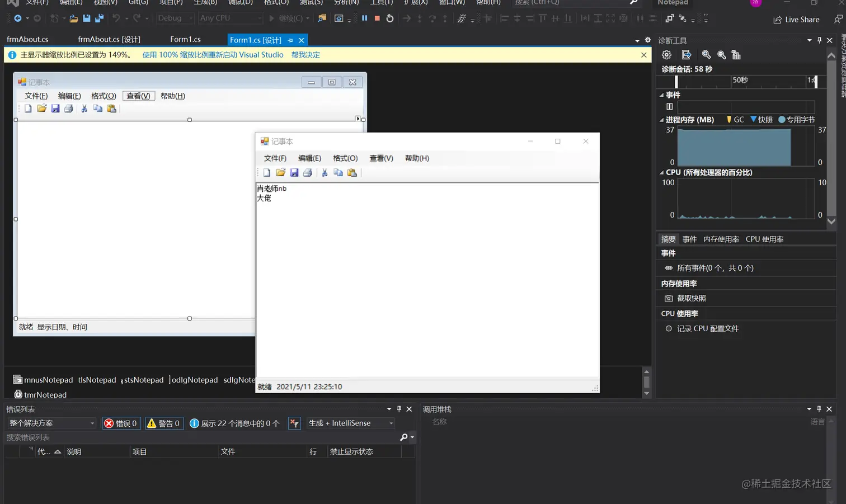Viewport: 846px width, 504px height.
Task: Click the diagnostic tools vertical scrollbar
Action: (831, 139)
